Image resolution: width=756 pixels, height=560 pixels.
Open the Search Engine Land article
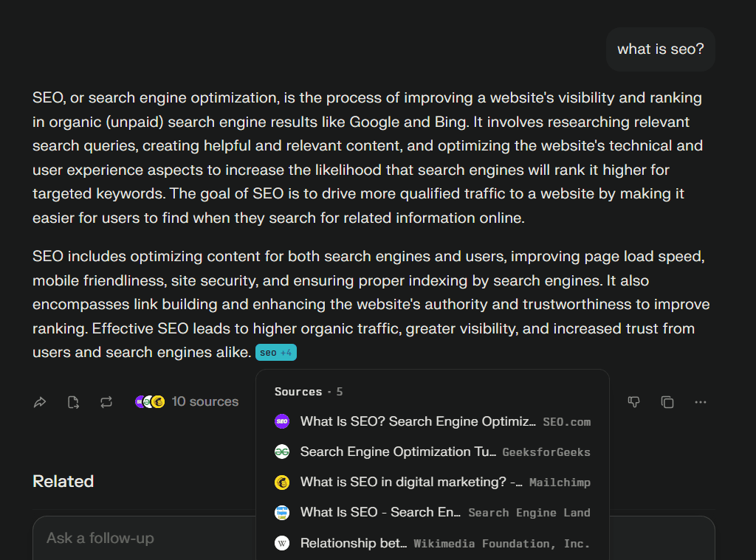click(381, 512)
